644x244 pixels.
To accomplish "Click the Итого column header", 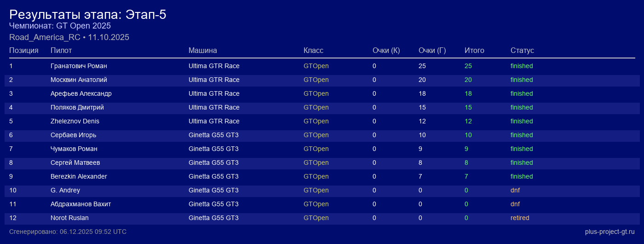I will point(474,50).
